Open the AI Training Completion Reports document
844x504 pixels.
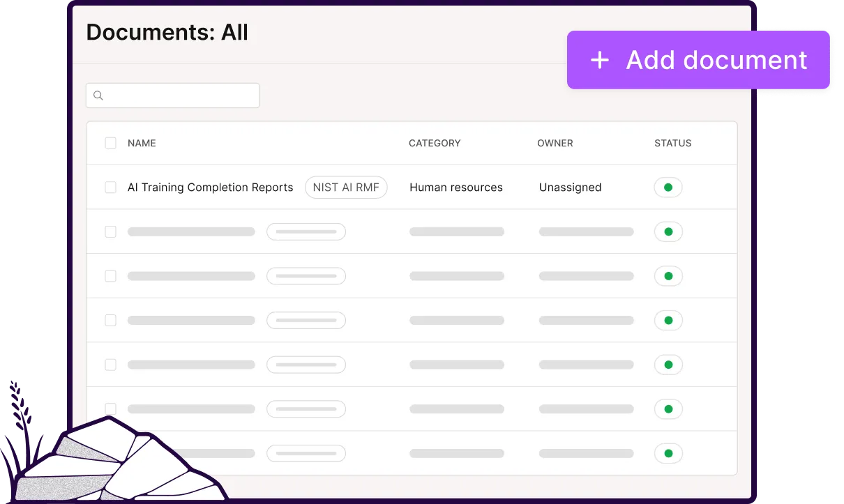tap(210, 187)
